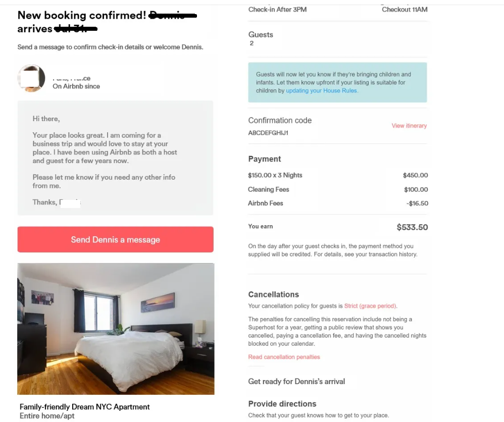Click the Cleaning Fees line item

[x=338, y=189]
